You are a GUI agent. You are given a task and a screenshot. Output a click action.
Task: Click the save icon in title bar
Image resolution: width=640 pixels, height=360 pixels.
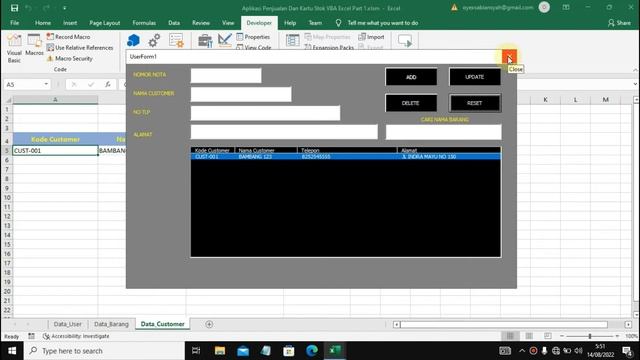point(14,8)
